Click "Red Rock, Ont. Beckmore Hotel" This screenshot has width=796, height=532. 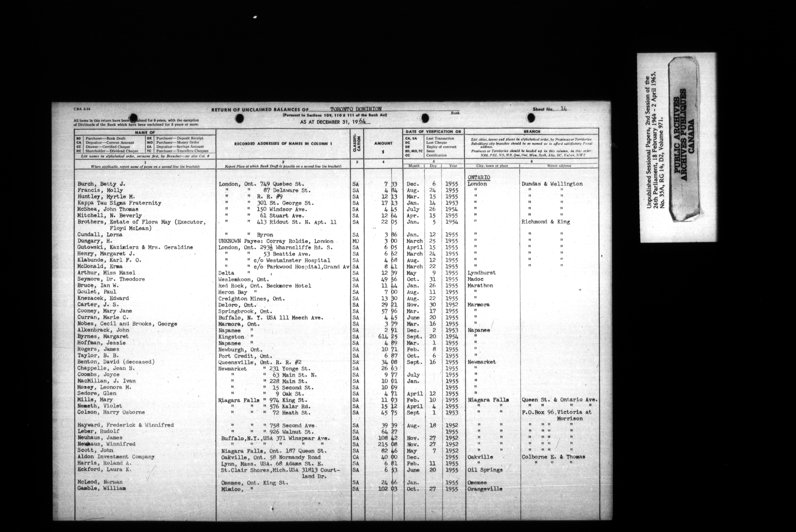(265, 286)
